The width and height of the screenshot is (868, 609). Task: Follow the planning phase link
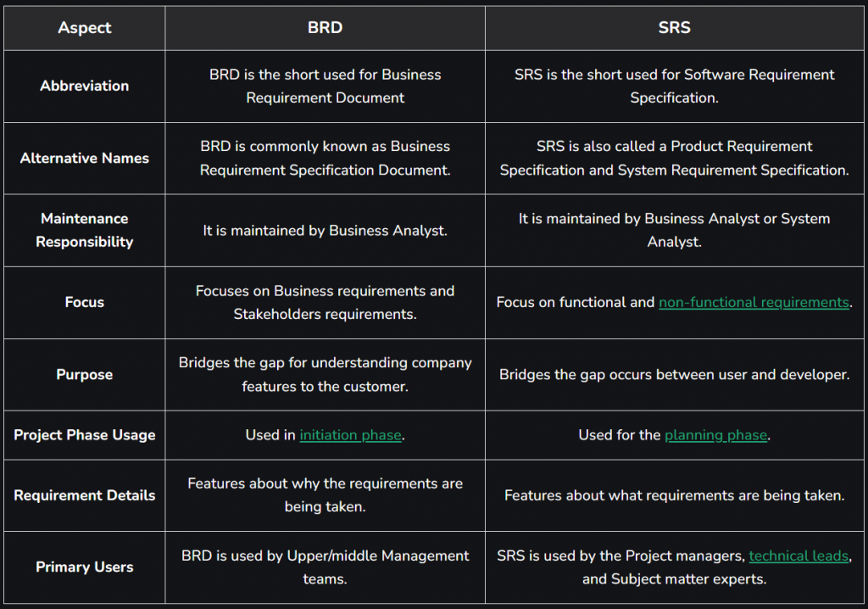(x=715, y=435)
